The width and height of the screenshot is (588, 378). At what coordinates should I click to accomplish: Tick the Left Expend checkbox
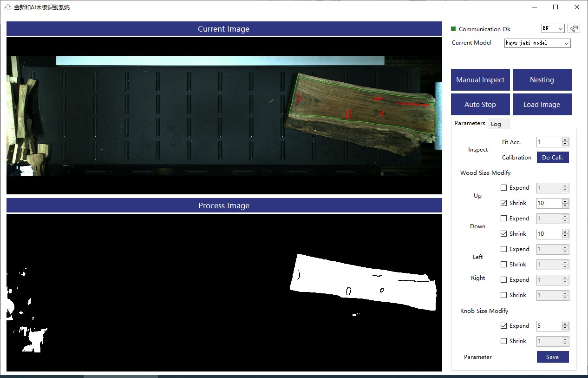(x=503, y=249)
